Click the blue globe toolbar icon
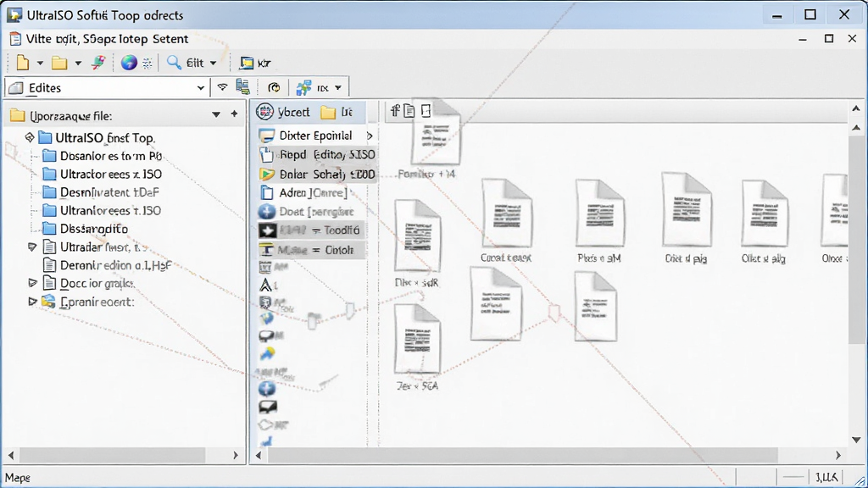The image size is (868, 488). [129, 63]
